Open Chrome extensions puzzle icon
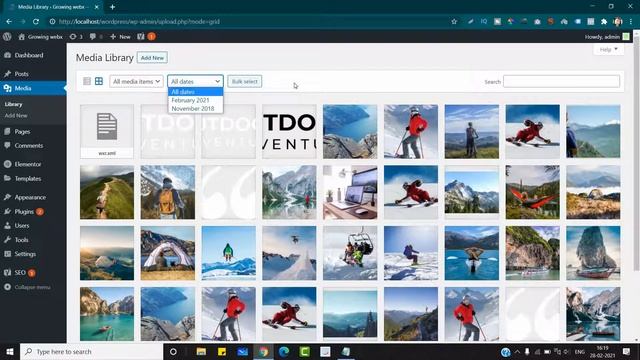The width and height of the screenshot is (640, 360). pos(604,22)
